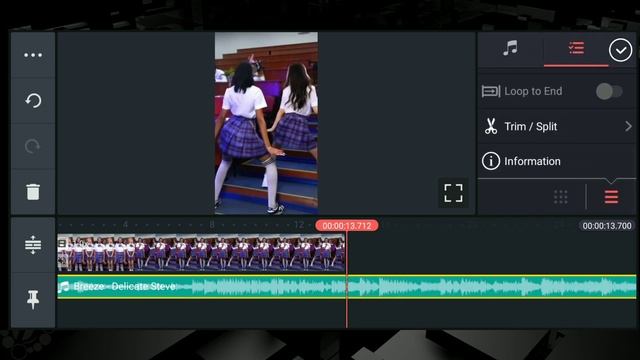Click the total duration 00:00:13.700 label
Viewport: 640px width, 360px height.
point(607,226)
